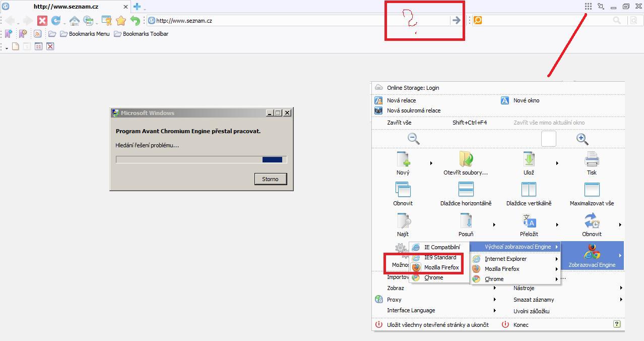Open the main menu grid icon at top right

point(588,7)
